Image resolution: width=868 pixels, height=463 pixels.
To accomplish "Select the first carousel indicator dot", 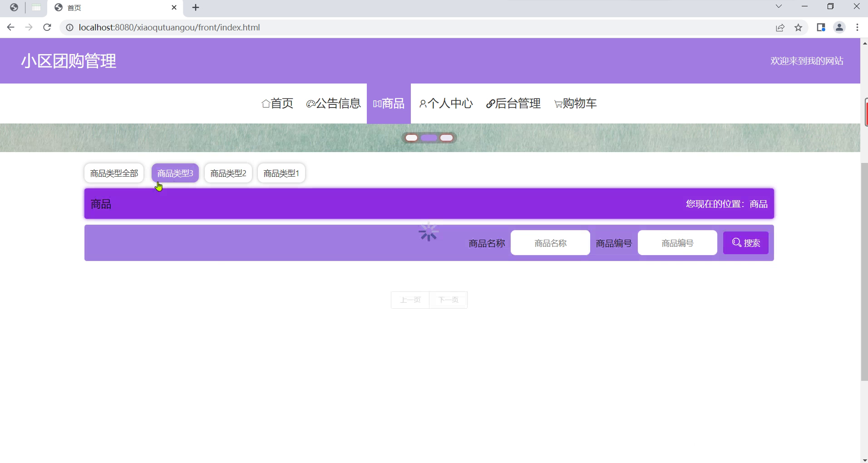I will 411,138.
